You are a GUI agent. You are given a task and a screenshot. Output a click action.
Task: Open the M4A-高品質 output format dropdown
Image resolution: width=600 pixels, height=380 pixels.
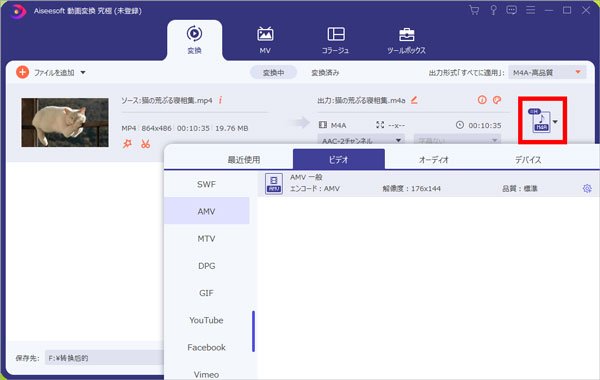[x=547, y=72]
